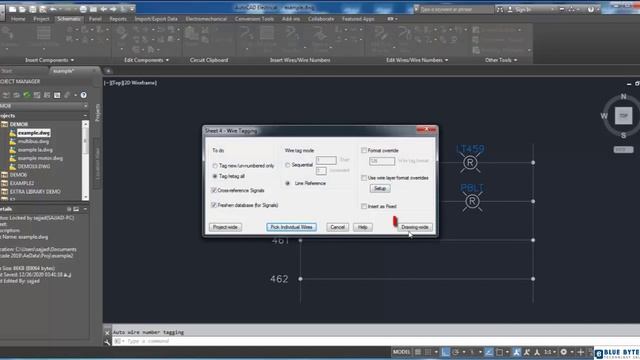Click the Project-wide button
The height and width of the screenshot is (360, 640).
point(225,227)
